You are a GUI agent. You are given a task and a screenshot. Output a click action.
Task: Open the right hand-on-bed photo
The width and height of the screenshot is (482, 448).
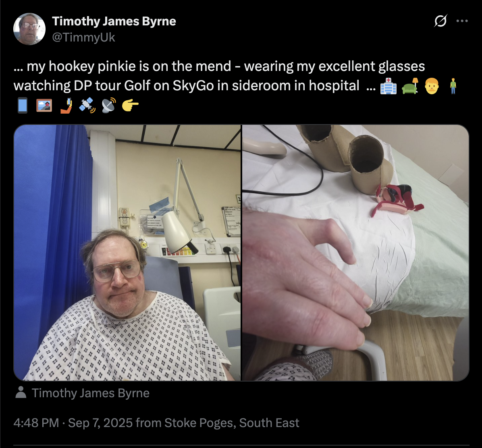pos(356,253)
